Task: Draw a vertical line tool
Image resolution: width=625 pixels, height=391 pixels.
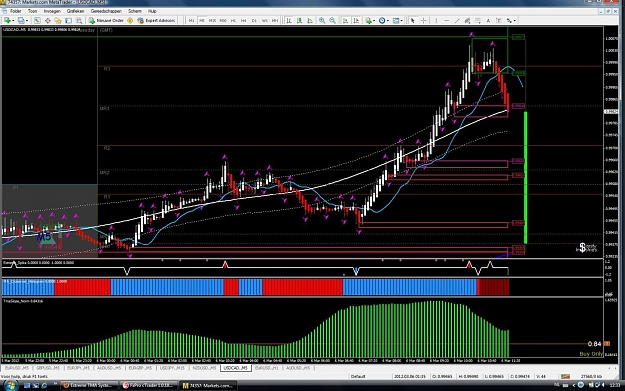Action: [436, 20]
